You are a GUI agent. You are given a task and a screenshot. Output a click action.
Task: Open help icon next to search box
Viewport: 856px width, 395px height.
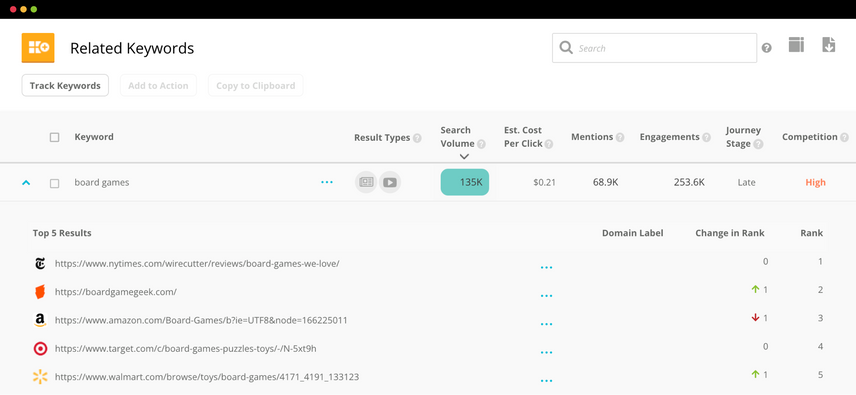coord(766,48)
